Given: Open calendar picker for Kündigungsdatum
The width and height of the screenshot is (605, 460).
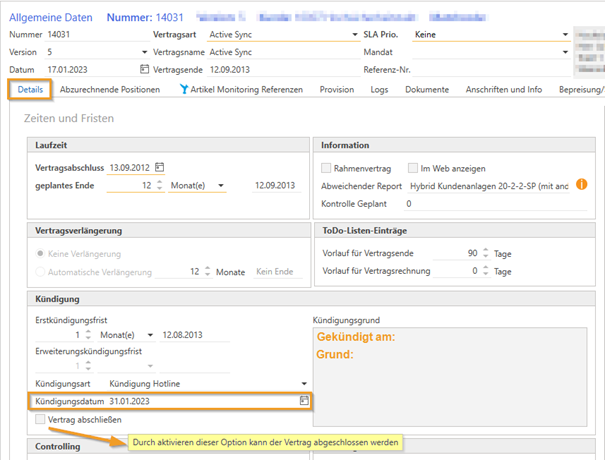Looking at the screenshot, I should coord(302,401).
